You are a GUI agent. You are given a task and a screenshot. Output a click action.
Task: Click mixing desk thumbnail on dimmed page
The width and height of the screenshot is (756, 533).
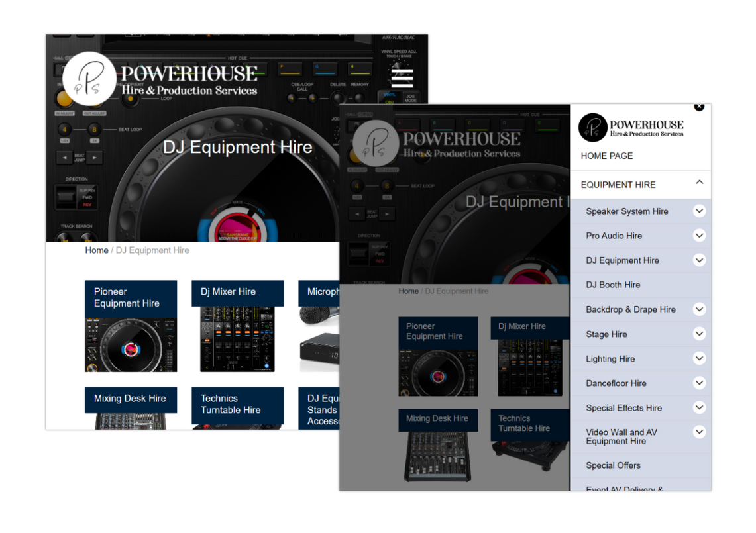[x=438, y=456]
